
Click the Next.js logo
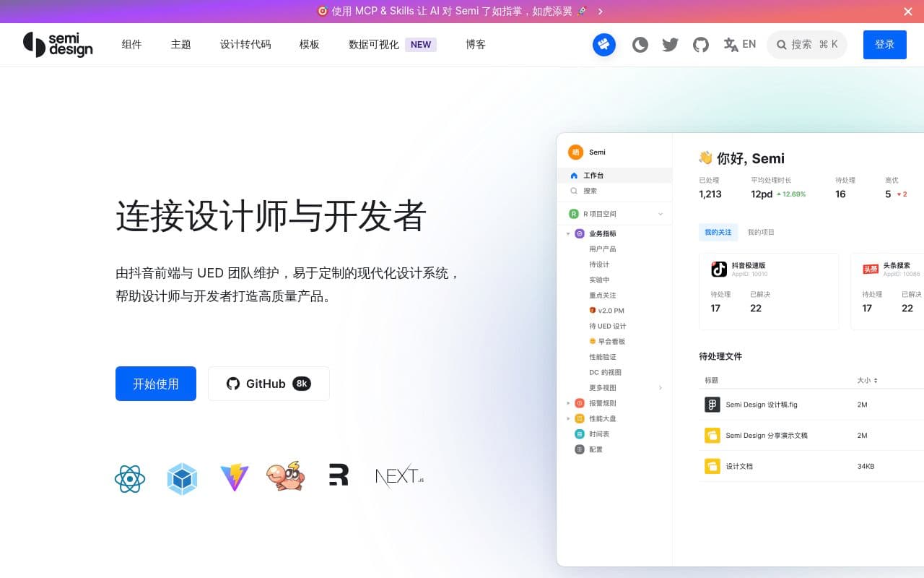[x=399, y=477]
